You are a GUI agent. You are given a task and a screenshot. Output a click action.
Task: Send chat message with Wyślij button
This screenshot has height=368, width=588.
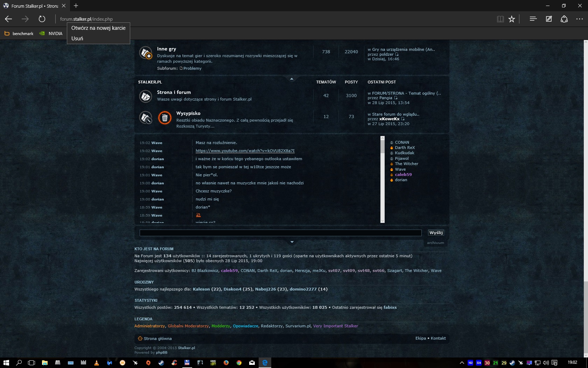click(436, 233)
